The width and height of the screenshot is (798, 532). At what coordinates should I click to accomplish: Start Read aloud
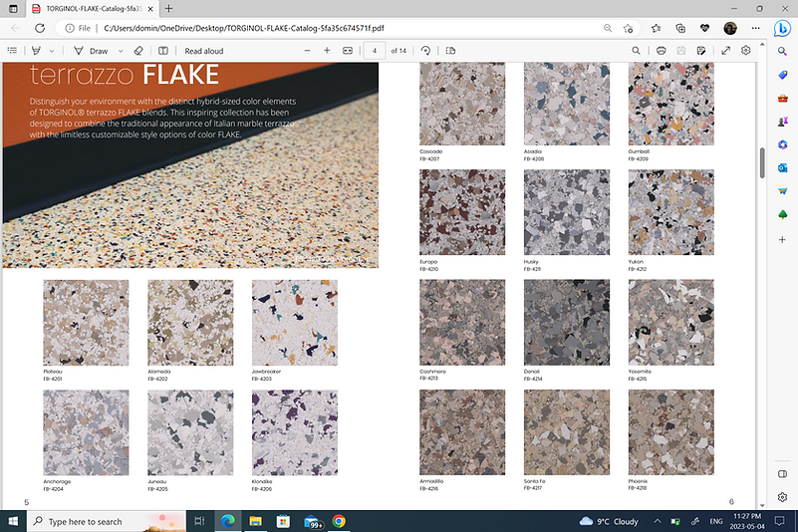coord(204,51)
